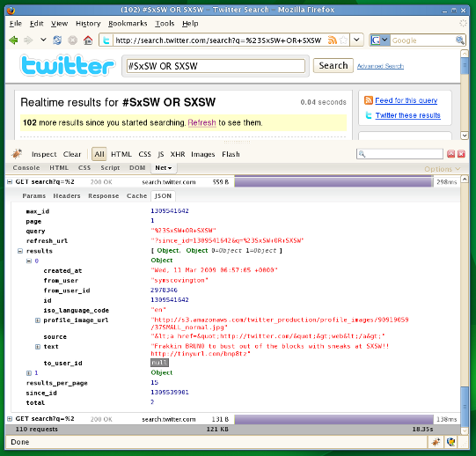Click the stop loading icon
Image resolution: width=476 pixels, height=456 pixels.
point(72,40)
